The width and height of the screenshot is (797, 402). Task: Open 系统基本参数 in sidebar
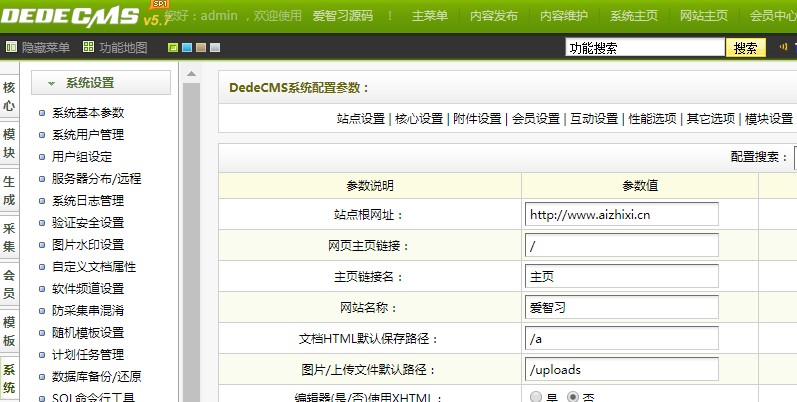[88, 113]
